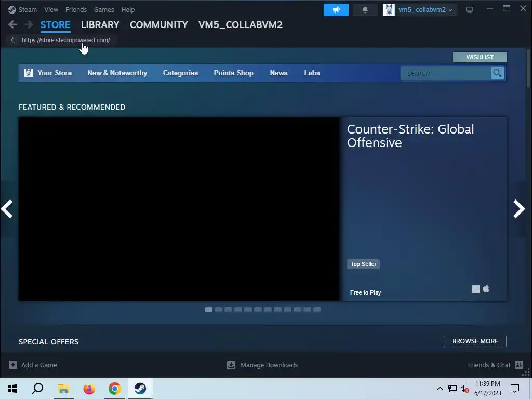Click the store URL address bar

[65, 40]
